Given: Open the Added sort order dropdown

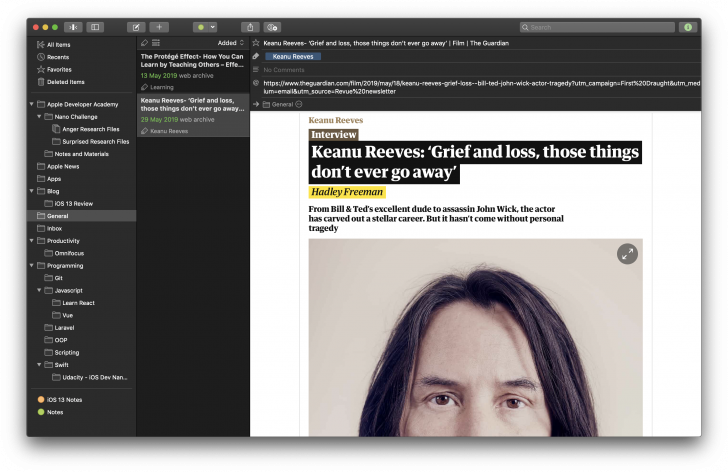Looking at the screenshot, I should 231,43.
